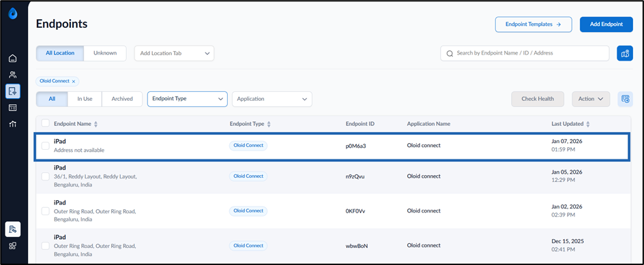The image size is (644, 265).
Task: Sort by Endpoint Name arrows
Action: (96, 124)
